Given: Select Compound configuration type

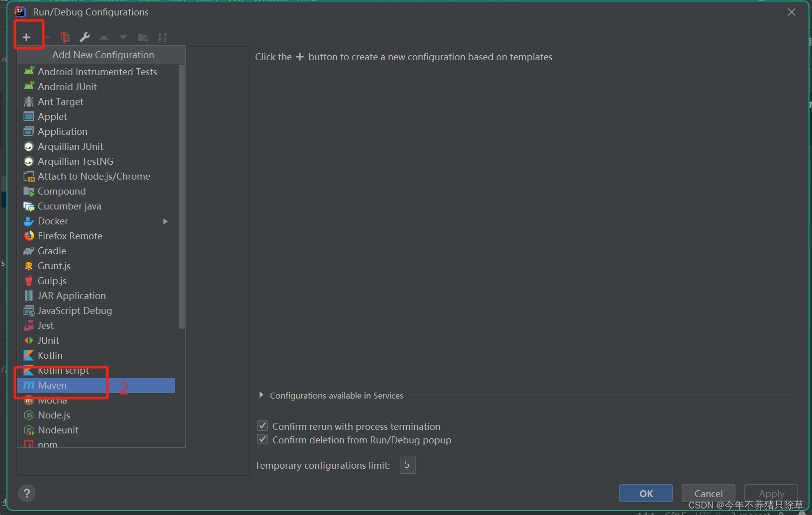Looking at the screenshot, I should tap(96, 191).
